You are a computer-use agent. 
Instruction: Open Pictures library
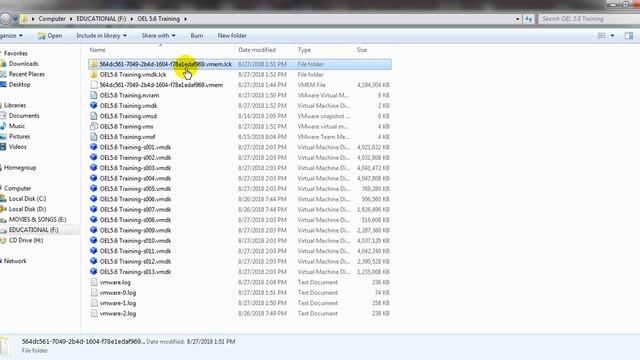[19, 136]
